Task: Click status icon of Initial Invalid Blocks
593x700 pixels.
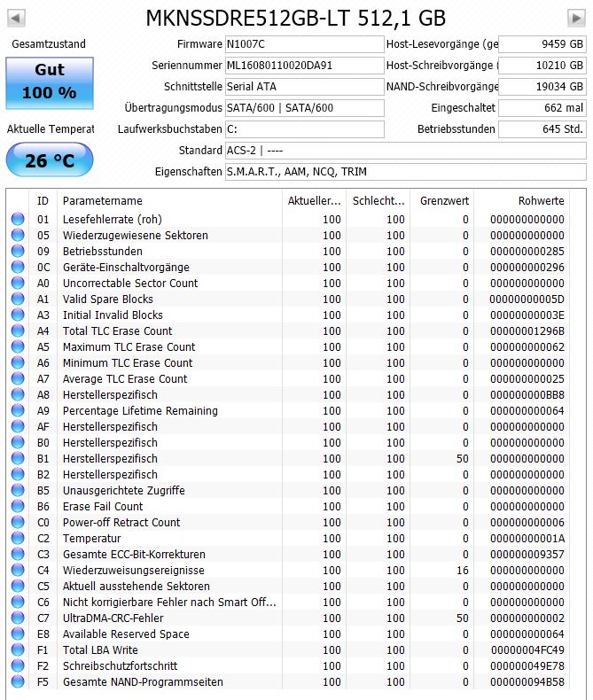Action: click(x=18, y=315)
